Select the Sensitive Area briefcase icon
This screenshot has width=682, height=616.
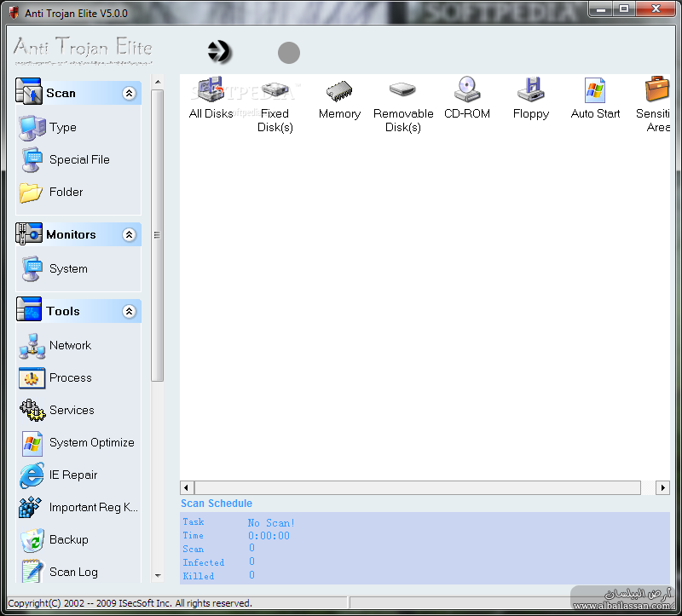pyautogui.click(x=656, y=89)
